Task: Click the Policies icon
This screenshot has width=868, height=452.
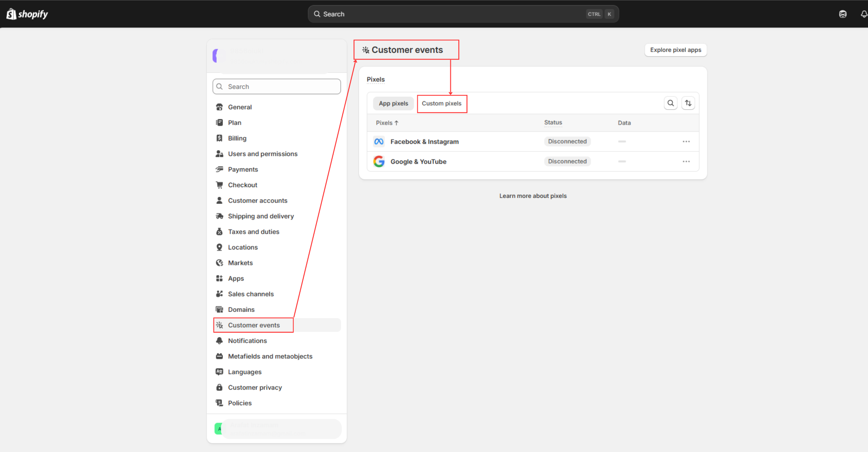Action: (x=219, y=403)
